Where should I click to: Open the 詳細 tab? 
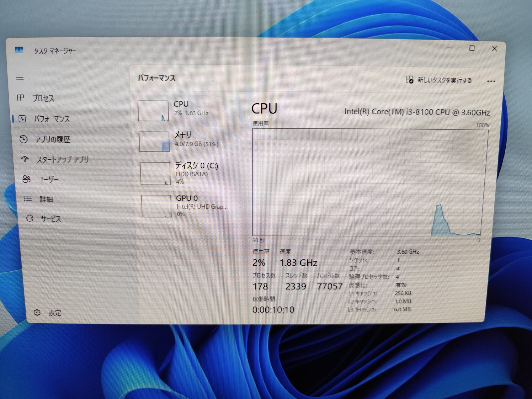click(x=46, y=199)
